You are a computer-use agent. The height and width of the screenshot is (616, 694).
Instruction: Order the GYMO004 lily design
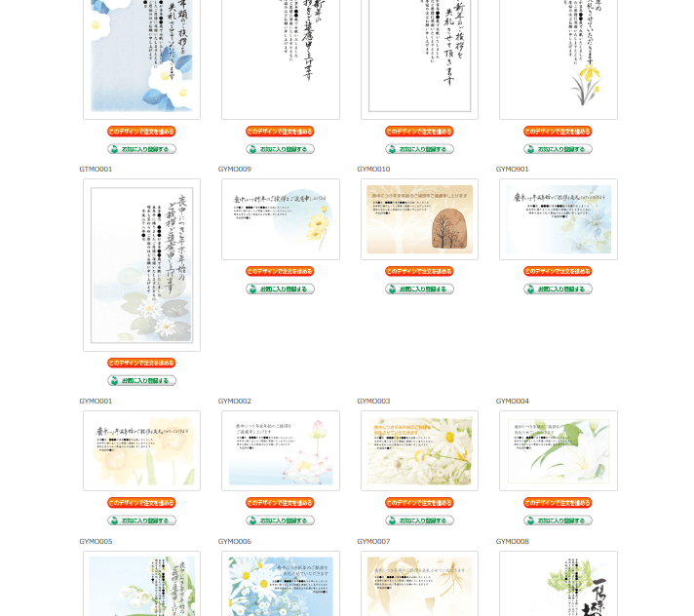pyautogui.click(x=558, y=503)
